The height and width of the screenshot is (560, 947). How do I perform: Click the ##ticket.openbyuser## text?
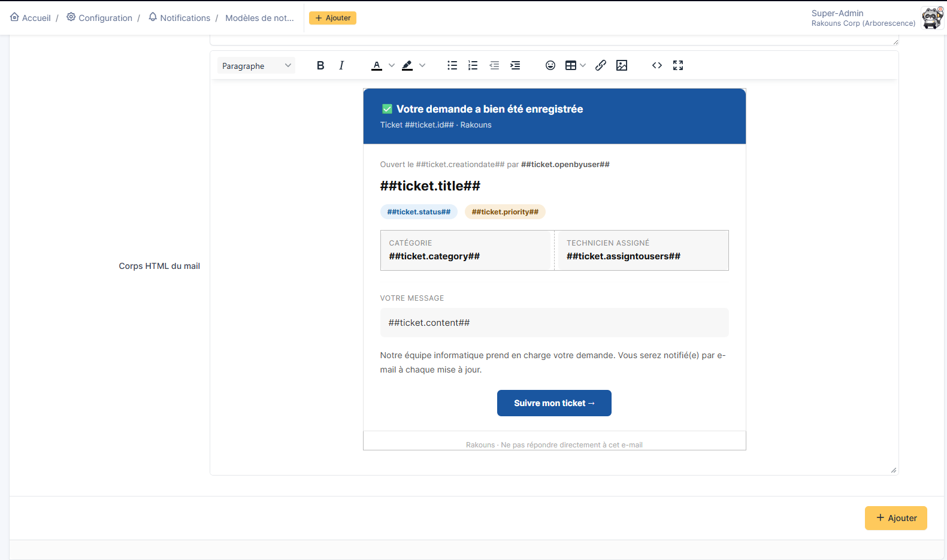coord(565,165)
